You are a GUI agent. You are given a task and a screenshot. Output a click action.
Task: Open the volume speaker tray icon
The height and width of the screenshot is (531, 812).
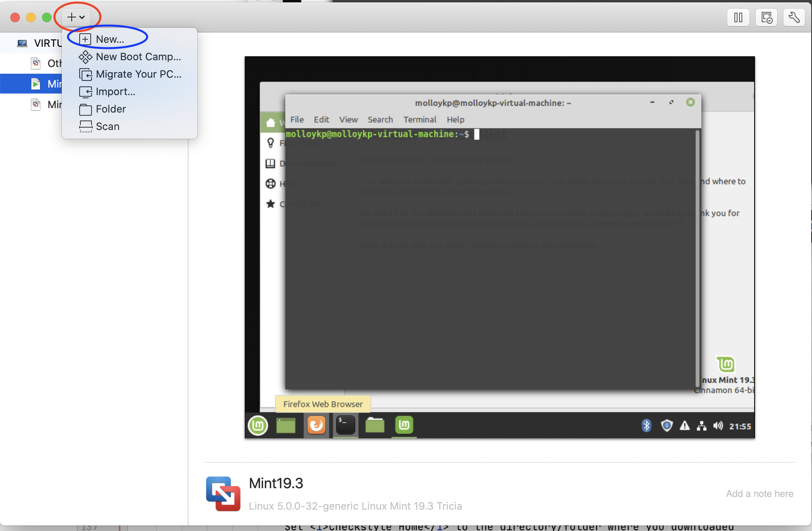point(718,426)
